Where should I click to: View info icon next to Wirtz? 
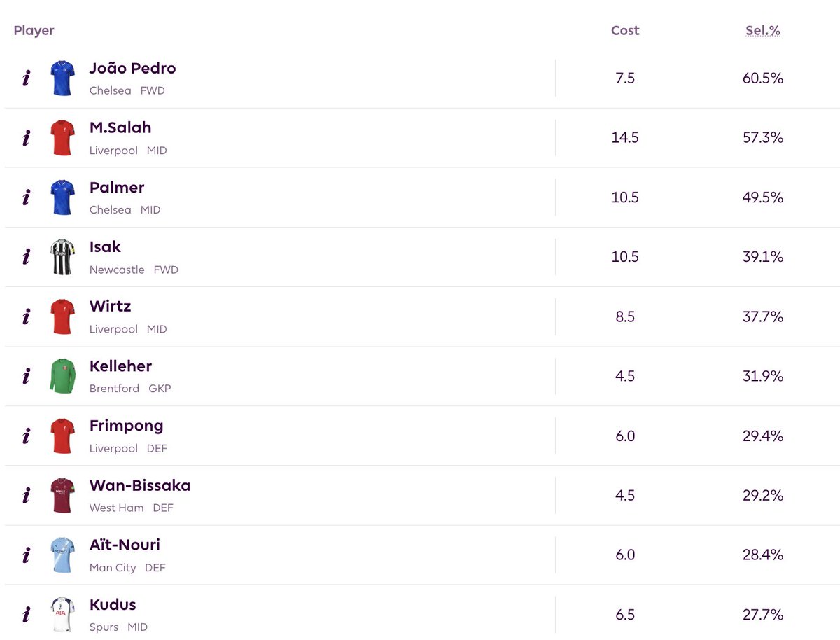(x=27, y=316)
